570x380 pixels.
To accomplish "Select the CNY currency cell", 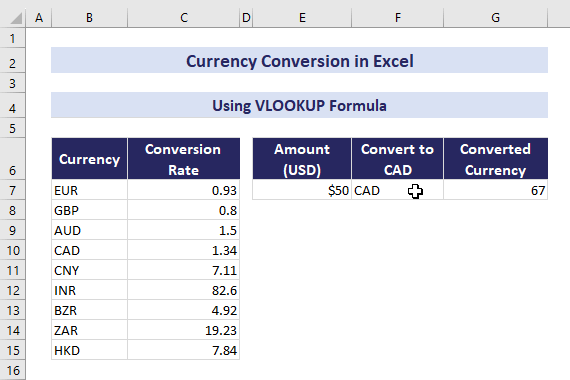I will (x=89, y=269).
